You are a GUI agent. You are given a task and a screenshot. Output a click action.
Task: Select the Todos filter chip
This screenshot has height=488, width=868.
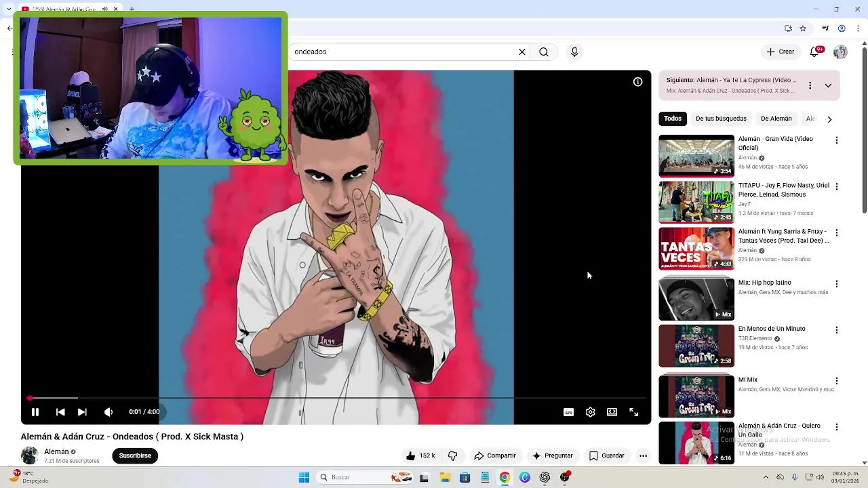pyautogui.click(x=673, y=119)
